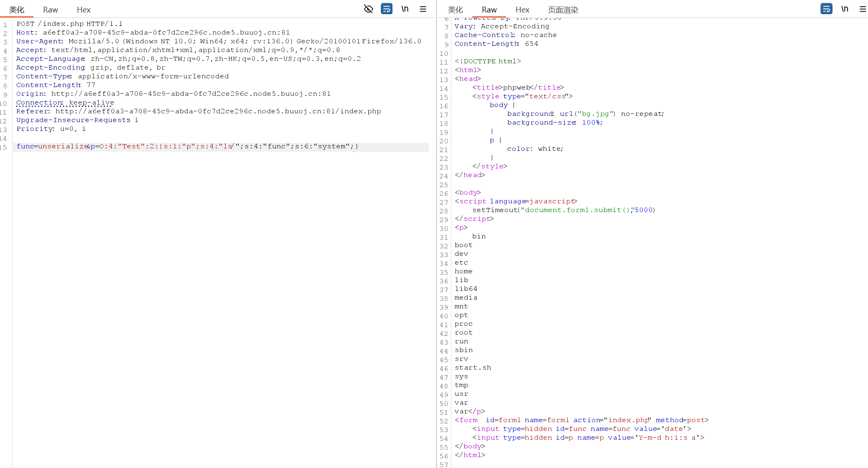Open the 页面渲染 render tab

pyautogui.click(x=563, y=10)
